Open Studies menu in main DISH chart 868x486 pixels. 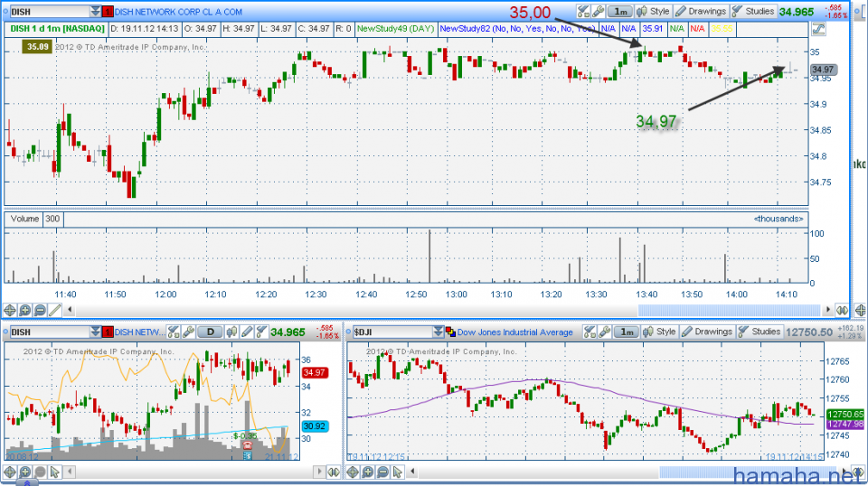tap(753, 11)
